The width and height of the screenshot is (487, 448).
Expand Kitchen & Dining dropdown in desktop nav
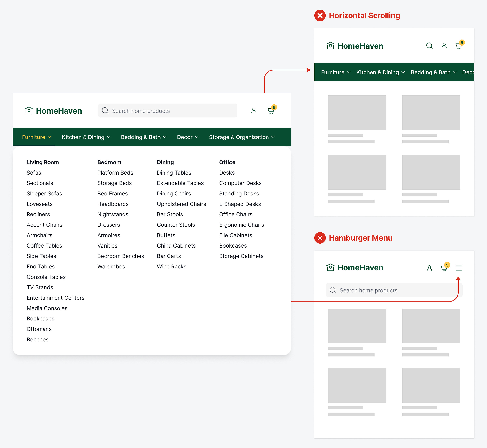86,137
